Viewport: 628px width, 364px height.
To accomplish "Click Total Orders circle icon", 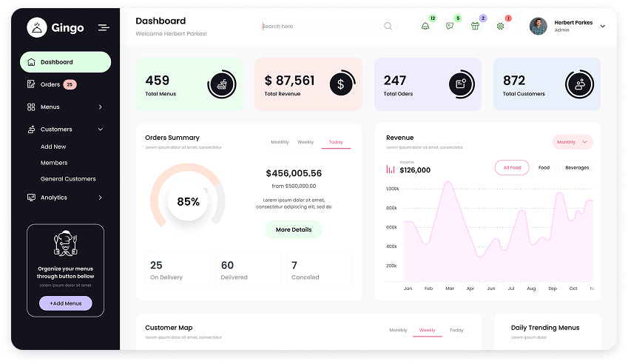I will [x=461, y=84].
